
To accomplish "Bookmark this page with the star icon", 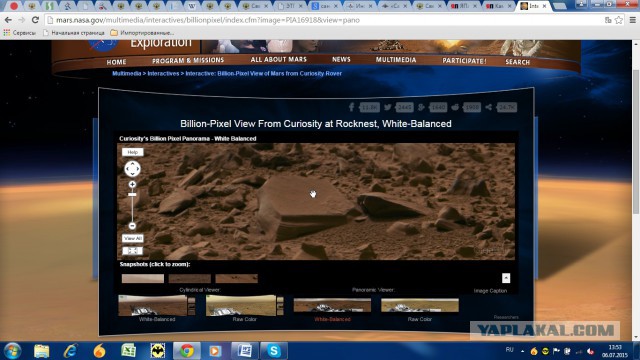I will pos(619,20).
